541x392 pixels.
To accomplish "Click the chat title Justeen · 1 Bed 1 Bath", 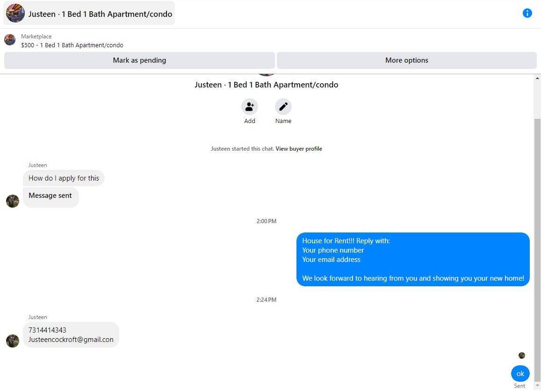I will pos(100,14).
